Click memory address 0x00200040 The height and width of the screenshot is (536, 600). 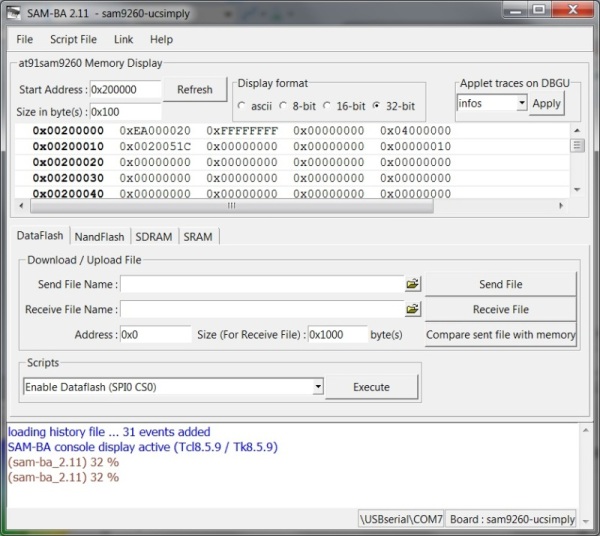[x=68, y=194]
